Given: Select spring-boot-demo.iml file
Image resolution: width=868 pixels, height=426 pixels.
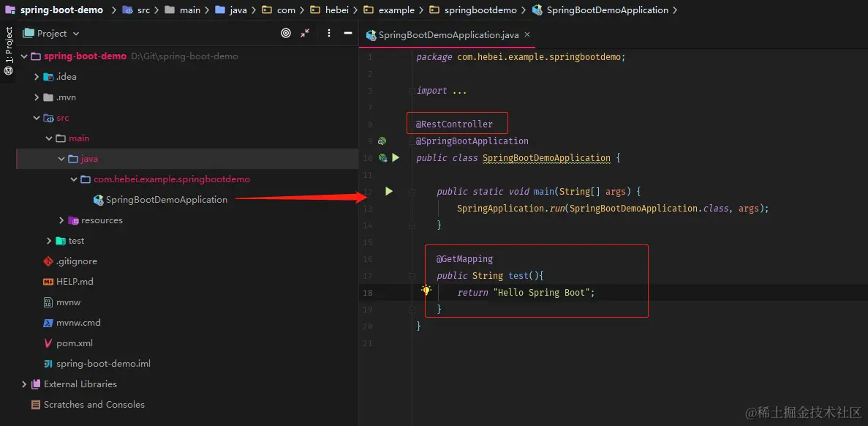Looking at the screenshot, I should pyautogui.click(x=103, y=363).
